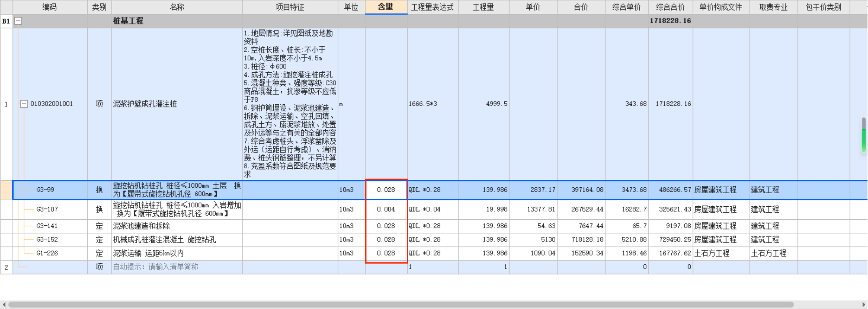
Task: Click 含量 cell 0.028 in G3-99 row
Action: (x=386, y=190)
